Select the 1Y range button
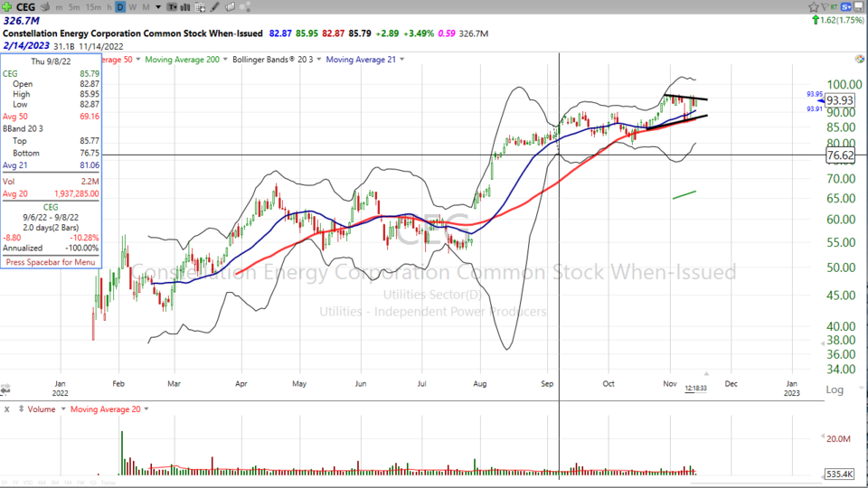The image size is (868, 488). (x=15, y=483)
